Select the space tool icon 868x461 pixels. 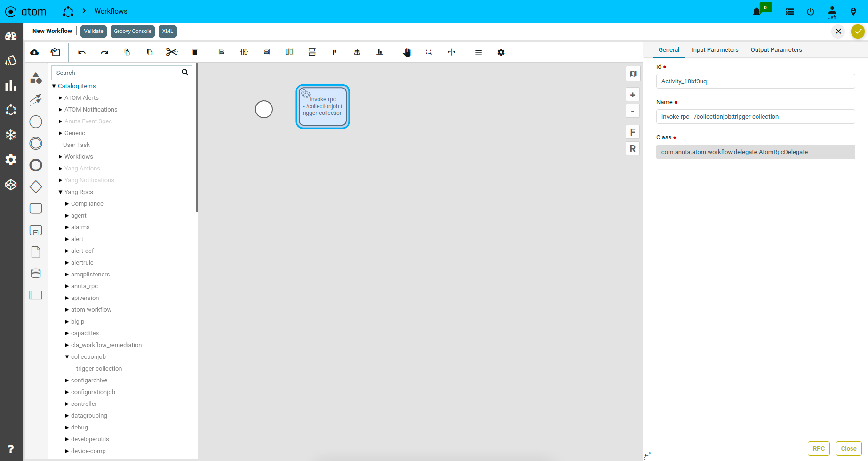[452, 52]
